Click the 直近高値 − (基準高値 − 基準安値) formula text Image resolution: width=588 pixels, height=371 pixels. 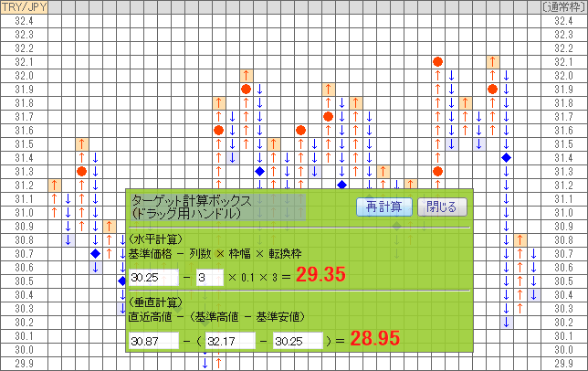tap(216, 317)
